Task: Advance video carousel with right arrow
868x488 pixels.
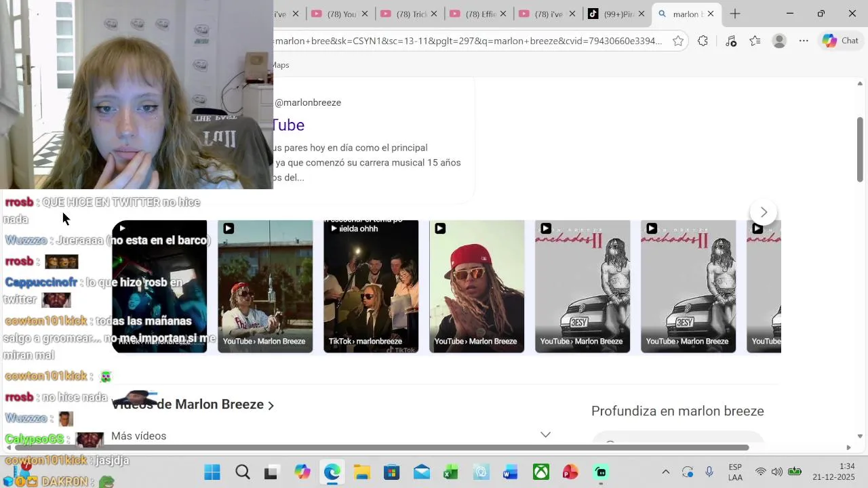Action: coord(764,212)
